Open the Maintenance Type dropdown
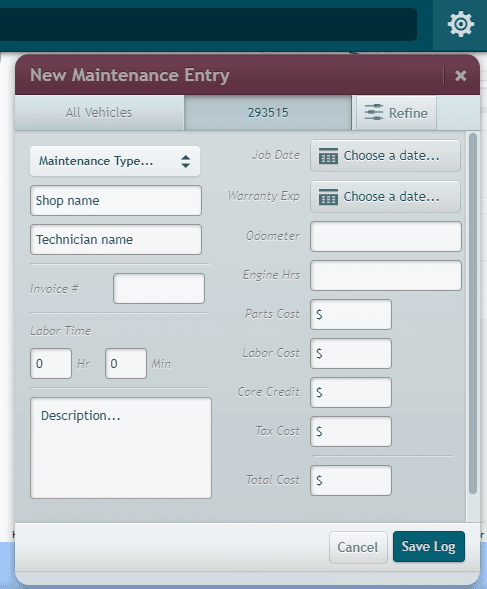The width and height of the screenshot is (487, 589). click(x=115, y=161)
